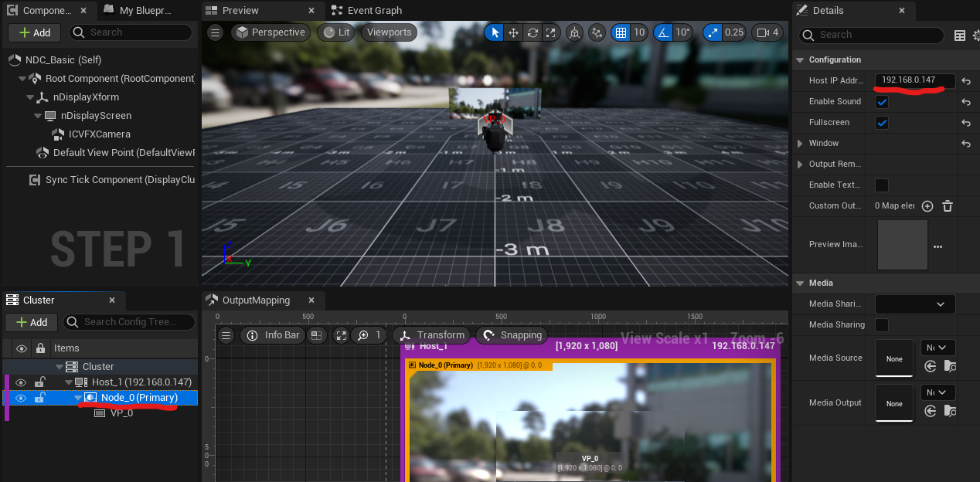Switch to the Preview tab
Image resolution: width=980 pixels, height=482 pixels.
click(x=240, y=11)
